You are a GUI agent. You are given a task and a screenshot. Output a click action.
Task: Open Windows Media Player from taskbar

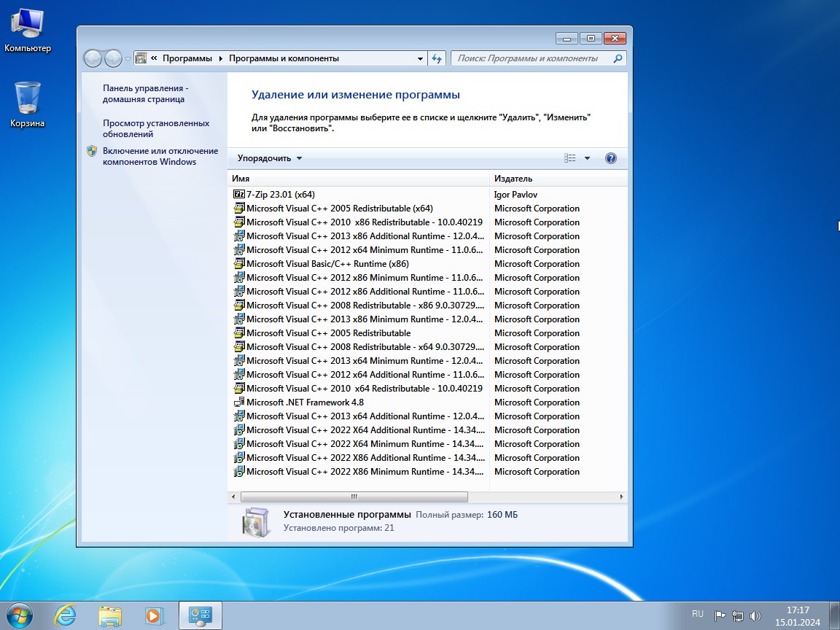click(155, 615)
